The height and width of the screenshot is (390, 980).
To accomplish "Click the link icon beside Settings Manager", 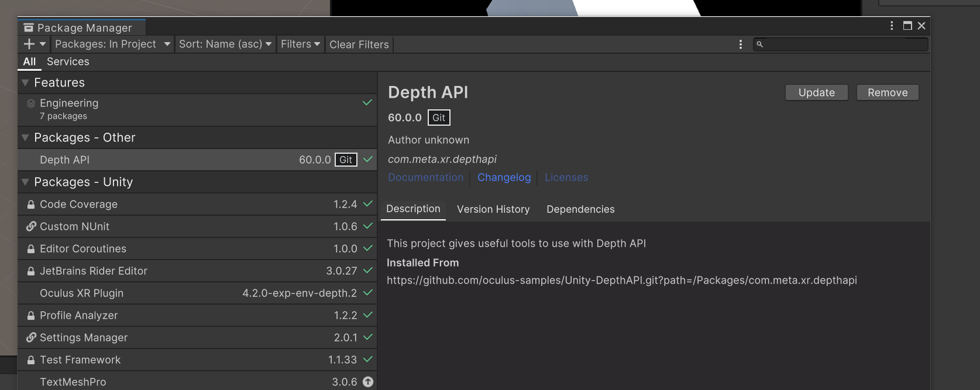I will (31, 337).
